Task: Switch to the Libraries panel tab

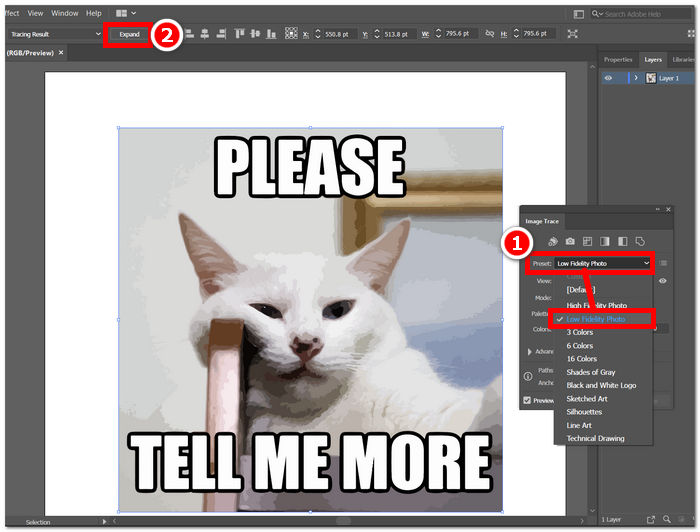Action: pyautogui.click(x=683, y=59)
